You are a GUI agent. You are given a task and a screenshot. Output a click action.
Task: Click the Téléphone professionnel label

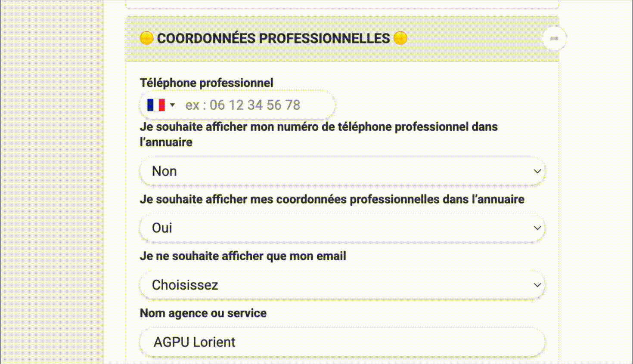[x=206, y=83]
